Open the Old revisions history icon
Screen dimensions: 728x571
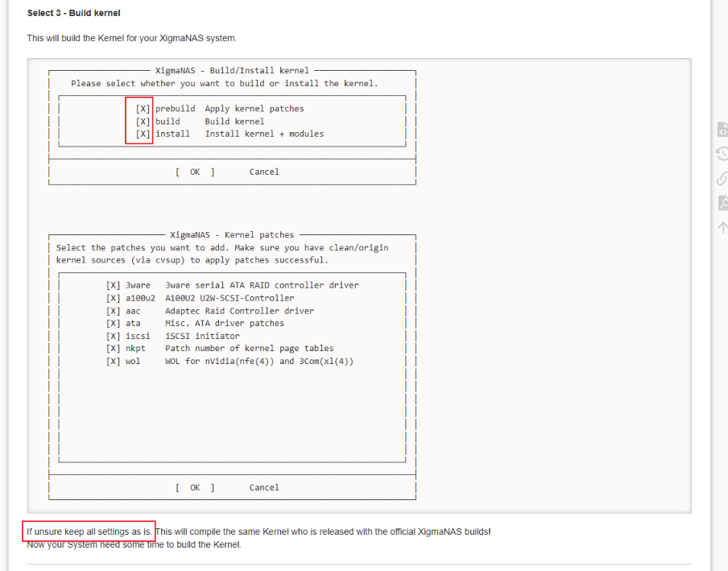click(x=722, y=154)
